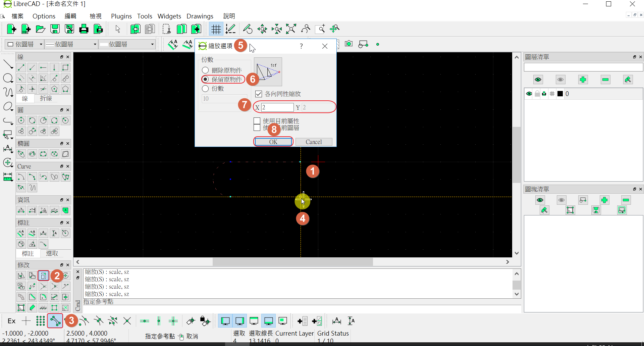
Task: Click the X scale factor input field
Action: [277, 107]
